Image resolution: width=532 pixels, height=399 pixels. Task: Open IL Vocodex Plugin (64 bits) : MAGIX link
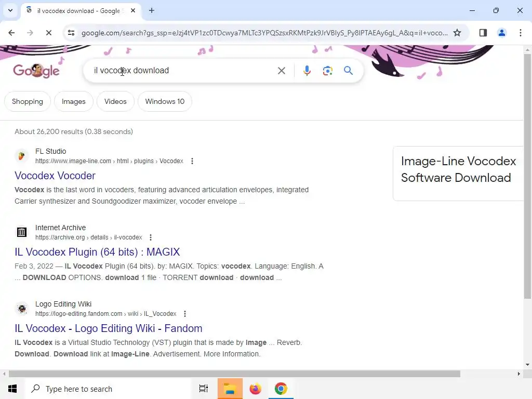pyautogui.click(x=97, y=252)
